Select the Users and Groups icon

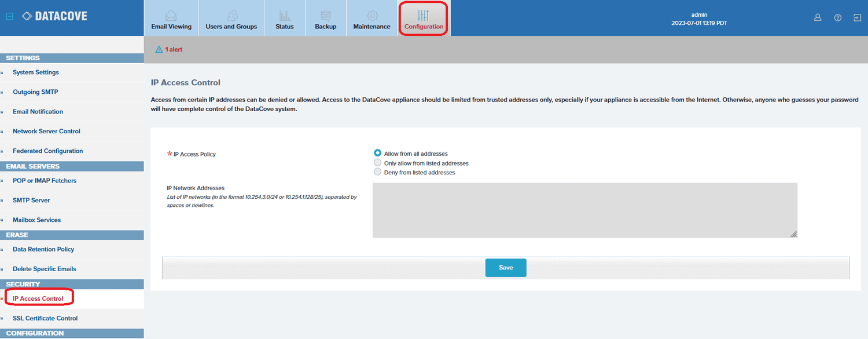(x=231, y=13)
